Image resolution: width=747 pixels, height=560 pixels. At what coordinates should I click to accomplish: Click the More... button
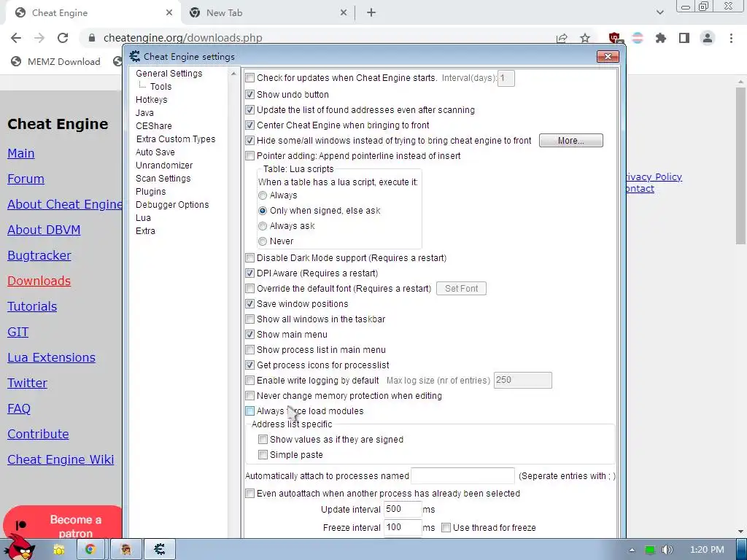click(570, 141)
